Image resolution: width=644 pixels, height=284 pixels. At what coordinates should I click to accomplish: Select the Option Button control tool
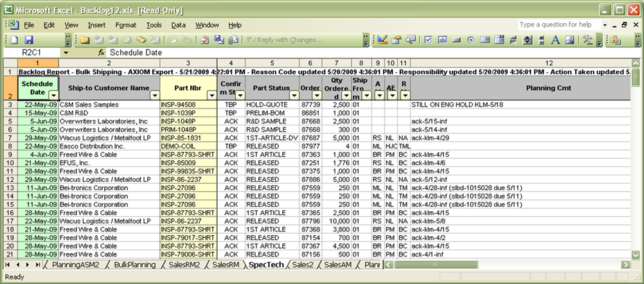470,40
